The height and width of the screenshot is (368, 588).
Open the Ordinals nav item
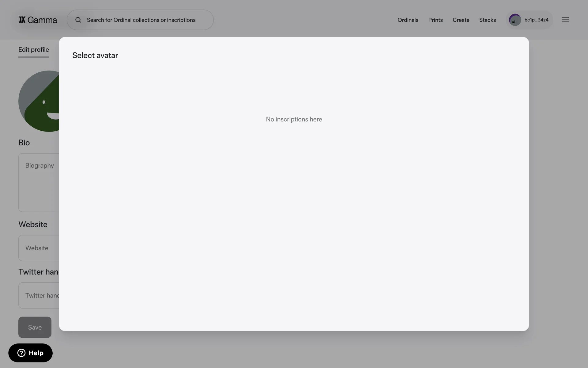(408, 20)
